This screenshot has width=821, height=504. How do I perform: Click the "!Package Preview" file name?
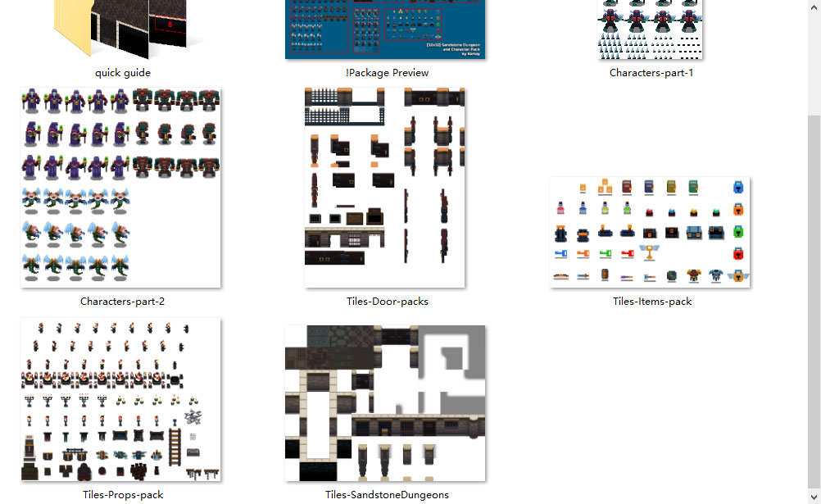click(387, 73)
